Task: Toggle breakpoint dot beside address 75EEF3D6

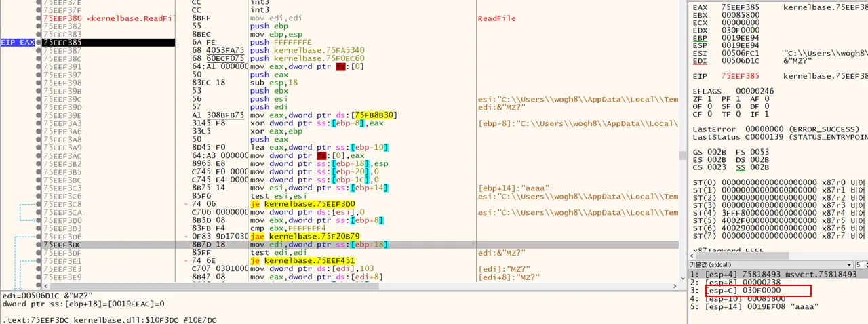Action: (x=39, y=237)
